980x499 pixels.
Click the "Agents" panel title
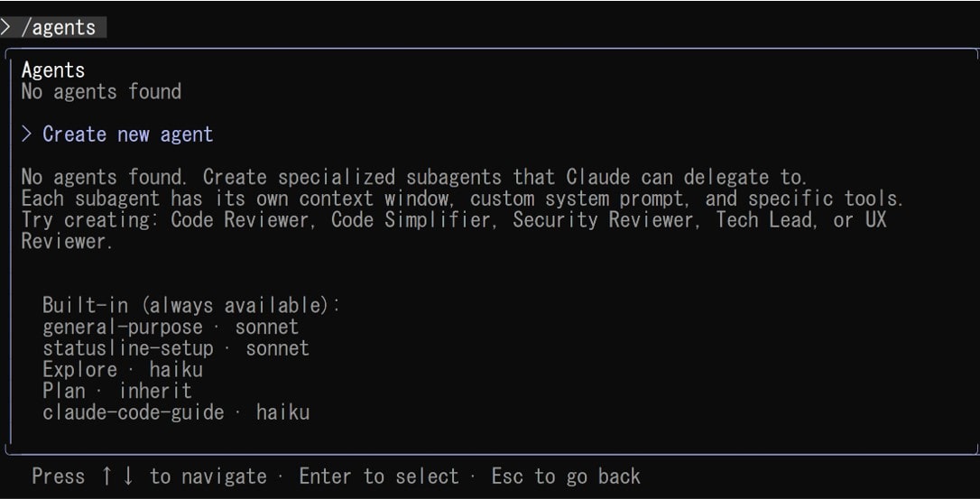click(53, 70)
